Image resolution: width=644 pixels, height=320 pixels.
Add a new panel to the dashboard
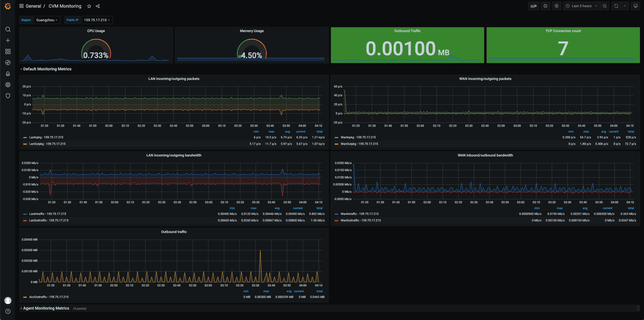tap(534, 6)
